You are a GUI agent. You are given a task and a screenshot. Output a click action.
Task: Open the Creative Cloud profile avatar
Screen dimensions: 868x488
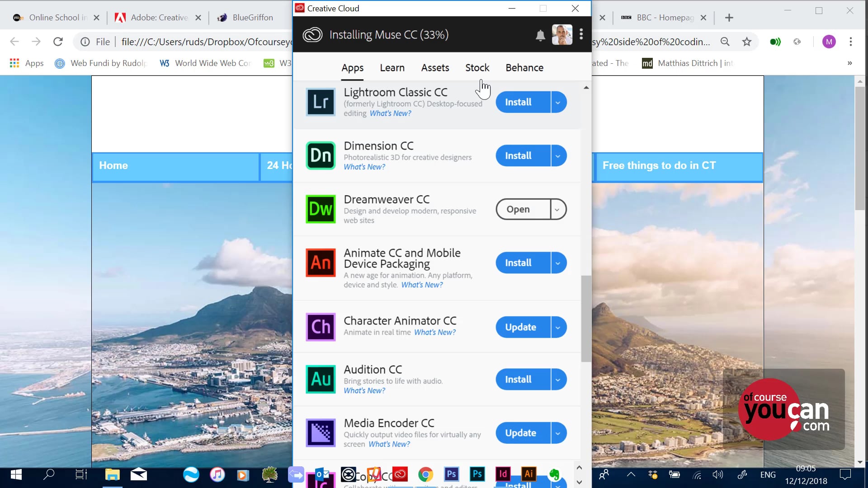[562, 35]
